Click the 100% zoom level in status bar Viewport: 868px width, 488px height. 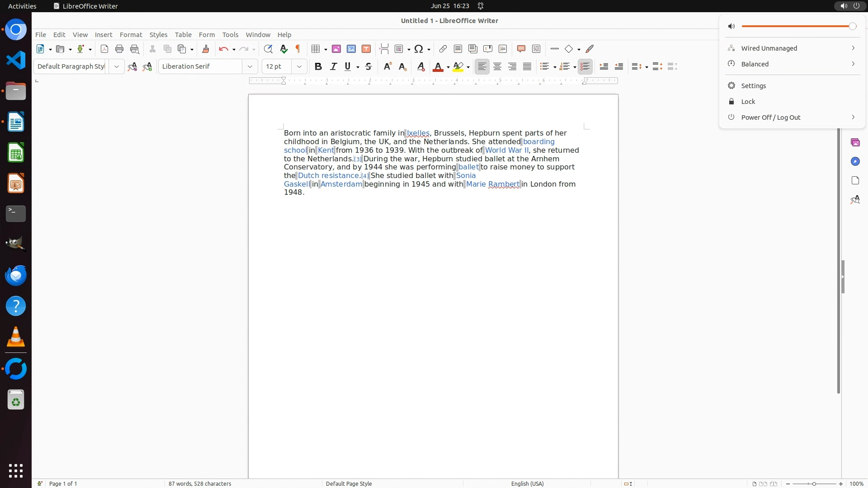(x=856, y=483)
